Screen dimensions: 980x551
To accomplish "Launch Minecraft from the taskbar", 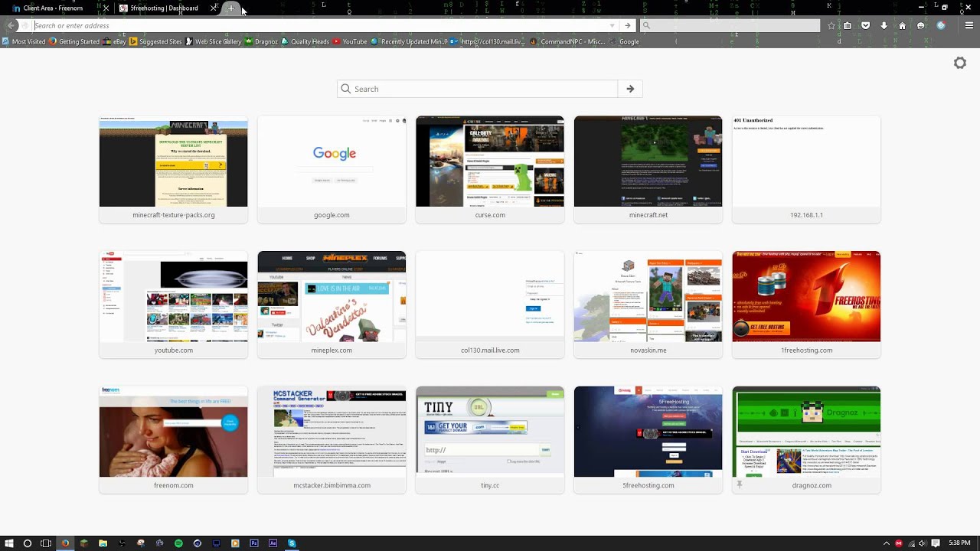I will click(84, 543).
